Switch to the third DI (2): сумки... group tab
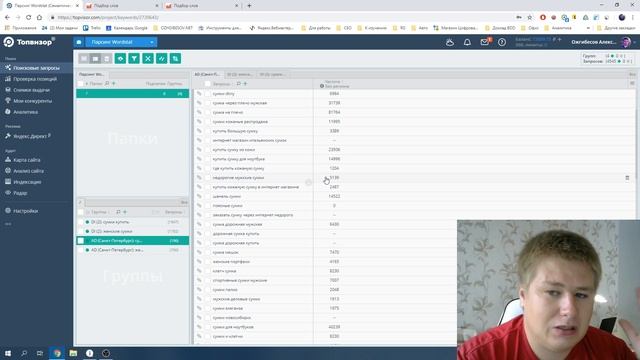Image resolution: width=640 pixels, height=360 pixels. [x=272, y=74]
